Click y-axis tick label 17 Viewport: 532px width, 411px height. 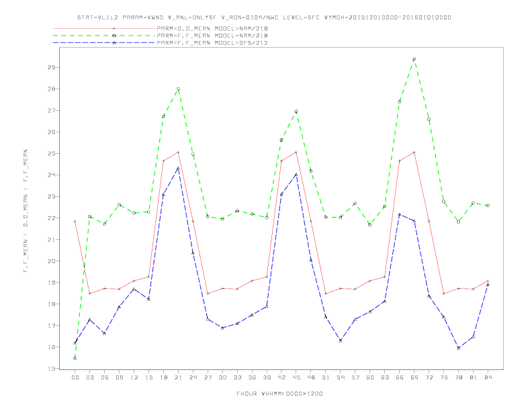point(51,326)
